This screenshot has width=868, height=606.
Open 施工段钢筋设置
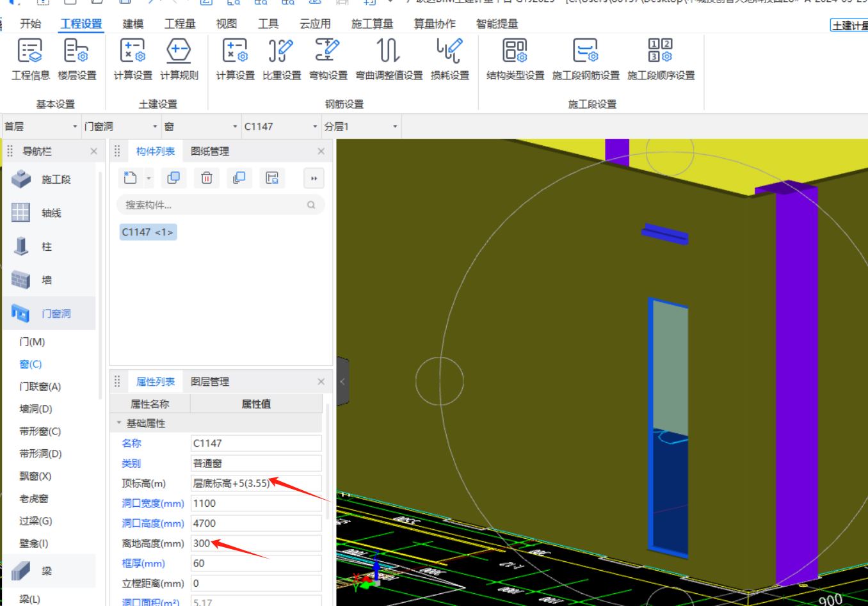pos(586,60)
